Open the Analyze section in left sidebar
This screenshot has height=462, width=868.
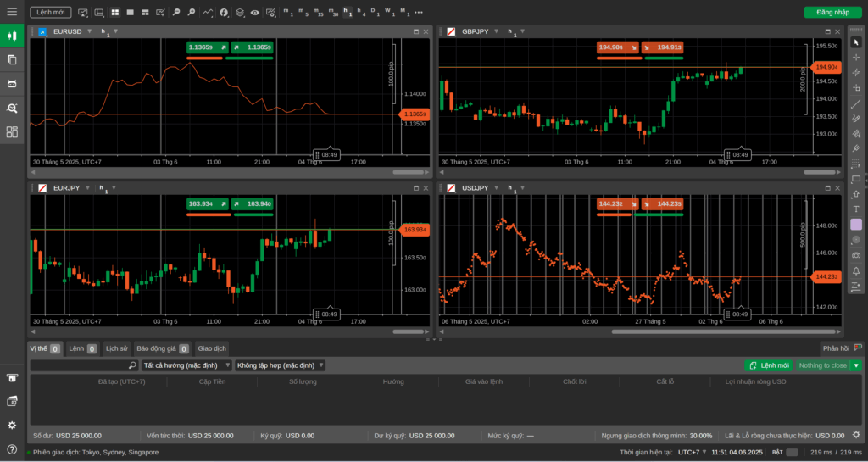pyautogui.click(x=12, y=108)
